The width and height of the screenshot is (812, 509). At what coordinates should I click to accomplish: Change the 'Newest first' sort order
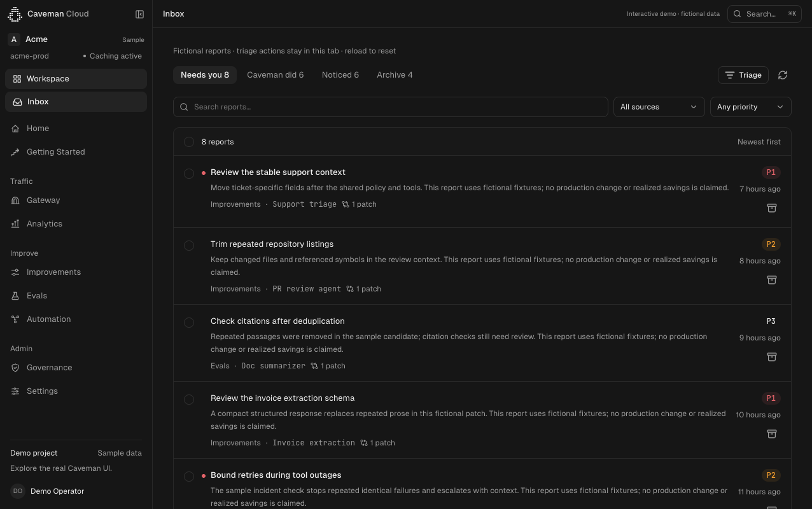[759, 142]
